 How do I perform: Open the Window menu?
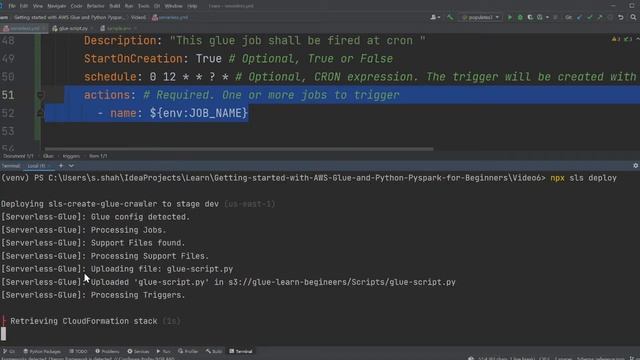pyautogui.click(x=173, y=6)
